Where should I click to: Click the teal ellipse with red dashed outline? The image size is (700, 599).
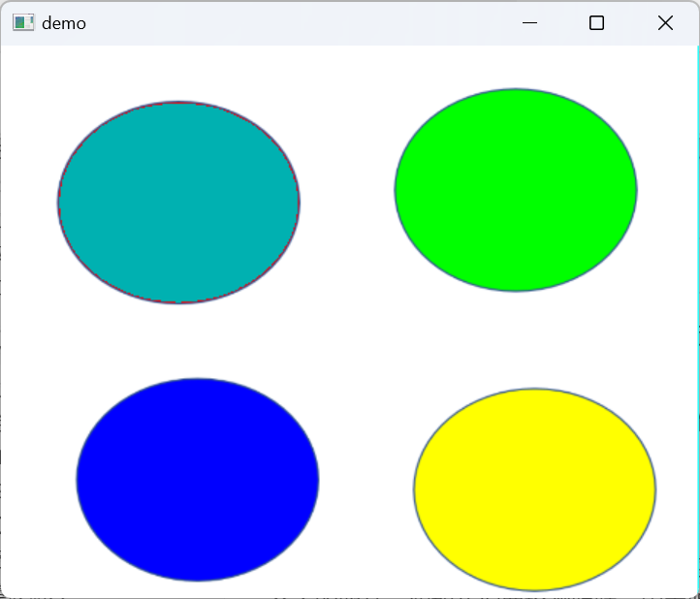coord(178,203)
